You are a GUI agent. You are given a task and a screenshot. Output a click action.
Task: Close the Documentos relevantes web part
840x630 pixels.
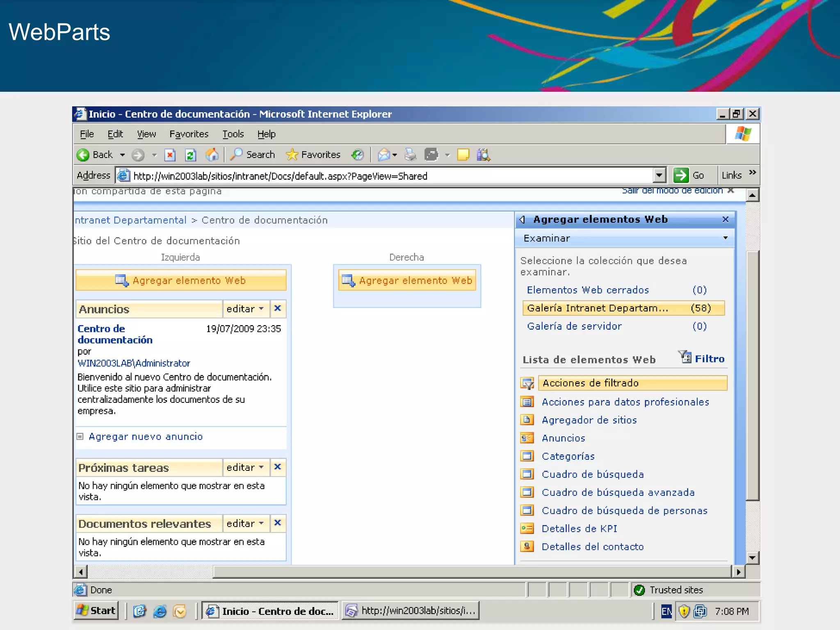click(278, 523)
